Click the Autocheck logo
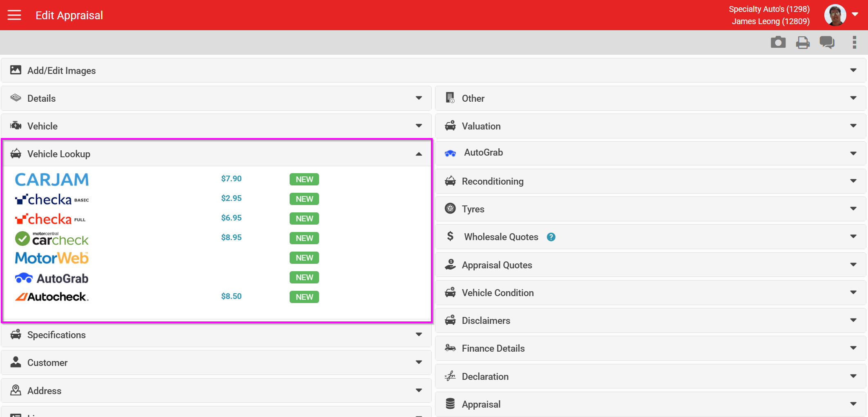868x417 pixels. pyautogui.click(x=52, y=297)
